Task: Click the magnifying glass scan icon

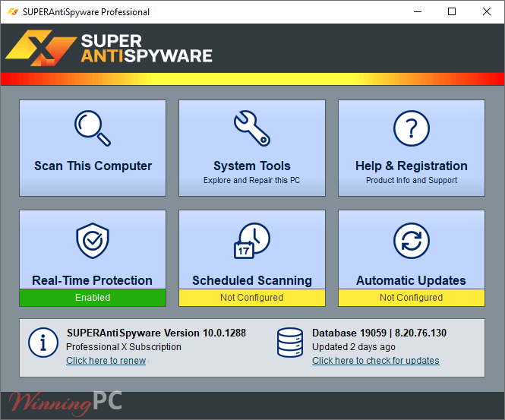Action: coord(93,128)
